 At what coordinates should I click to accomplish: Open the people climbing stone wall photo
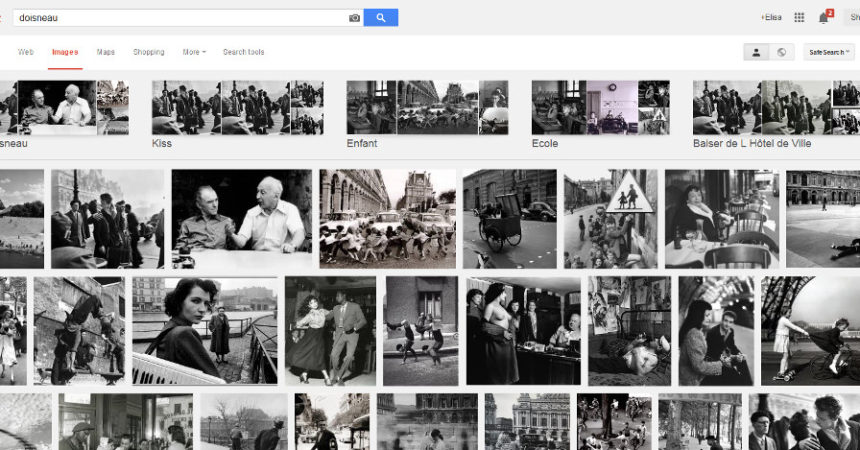[x=79, y=330]
